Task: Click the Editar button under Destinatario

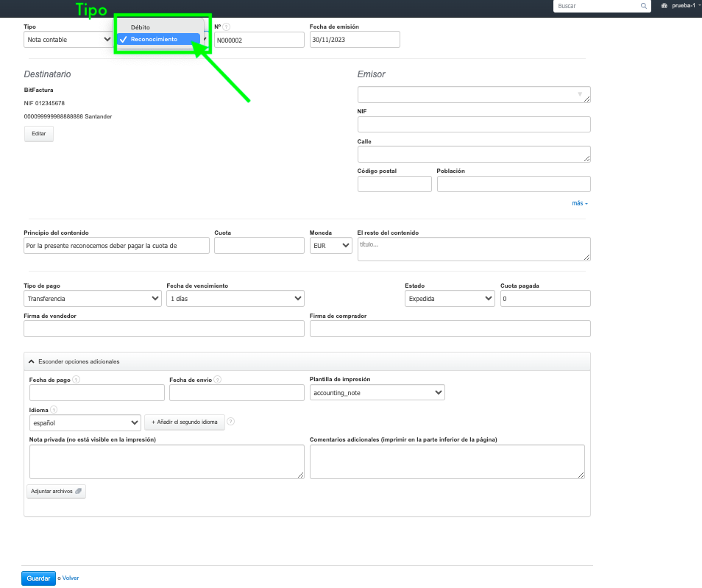Action: click(x=38, y=134)
